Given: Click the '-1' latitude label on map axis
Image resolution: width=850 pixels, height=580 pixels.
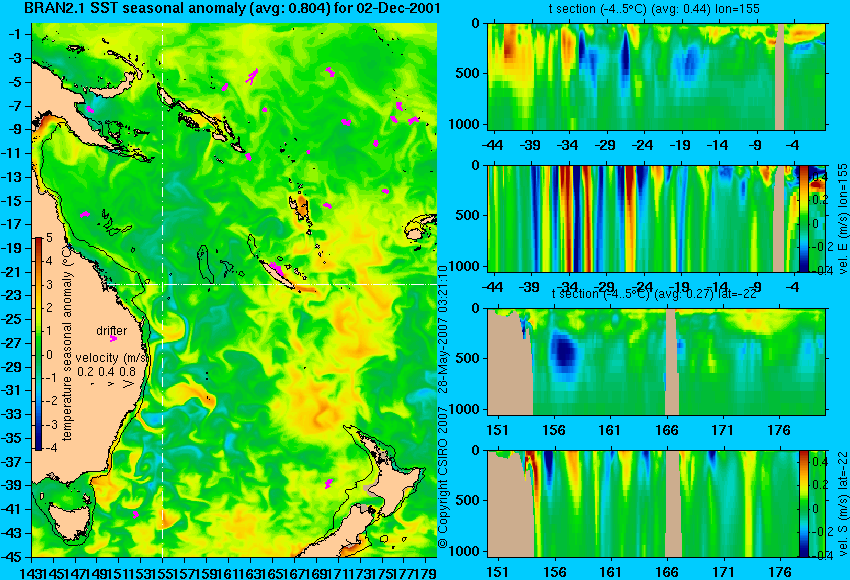Looking at the screenshot, I should pos(16,34).
